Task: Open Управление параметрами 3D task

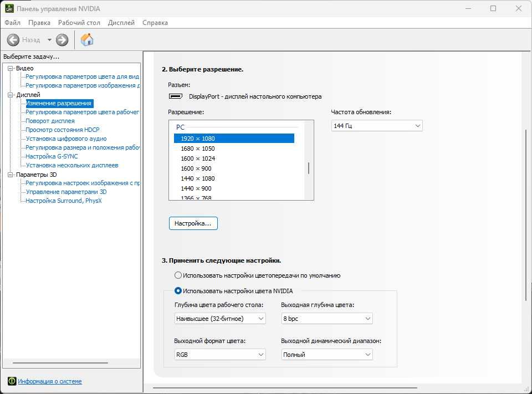Action: pos(66,192)
